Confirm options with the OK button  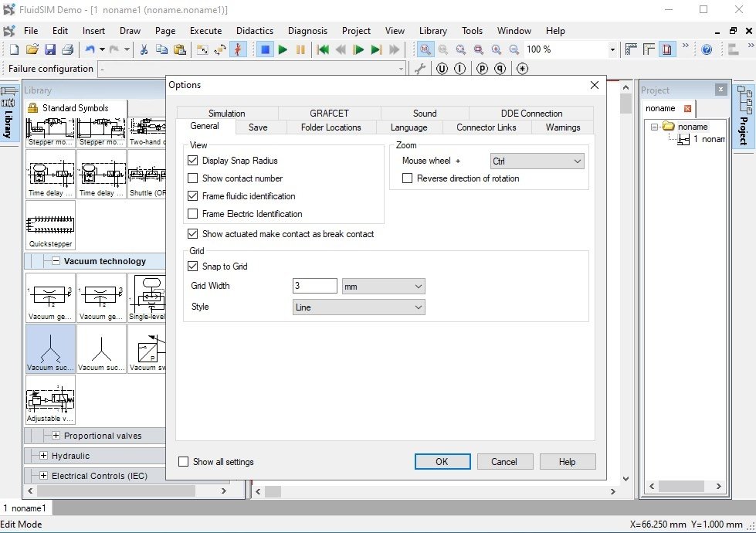click(442, 462)
